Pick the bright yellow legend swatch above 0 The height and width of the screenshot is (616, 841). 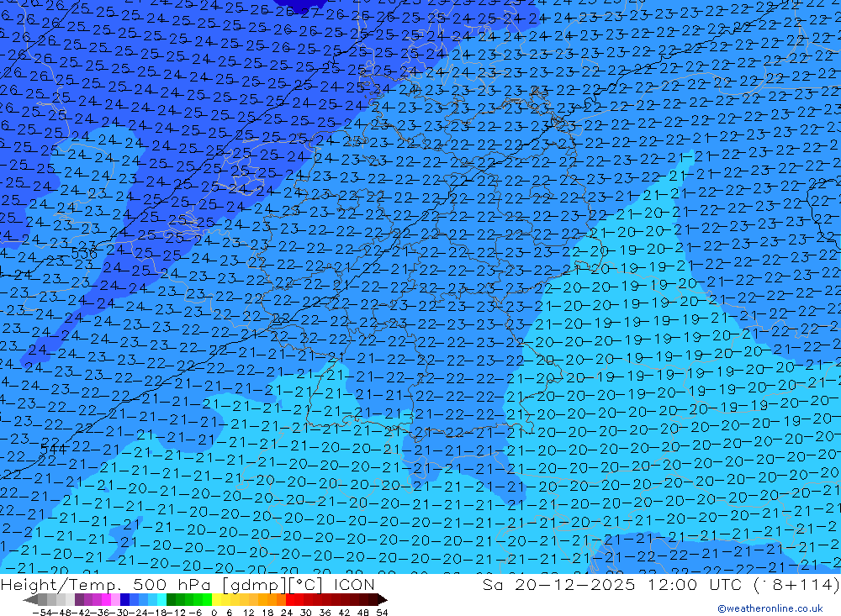(217, 599)
